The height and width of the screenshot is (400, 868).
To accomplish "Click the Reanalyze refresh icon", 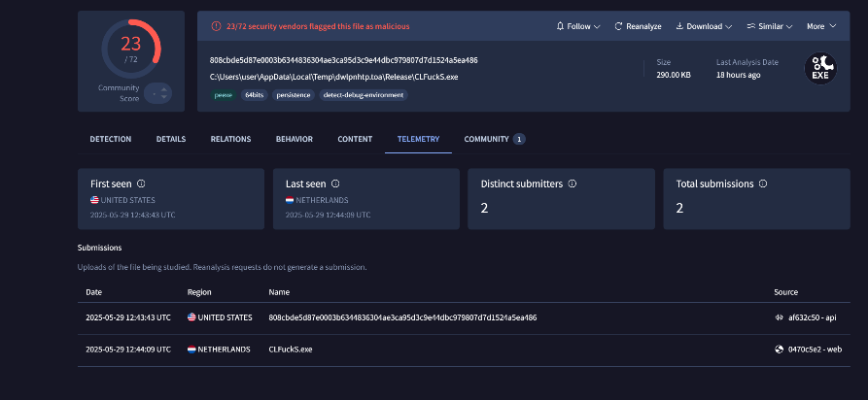I will coord(618,26).
